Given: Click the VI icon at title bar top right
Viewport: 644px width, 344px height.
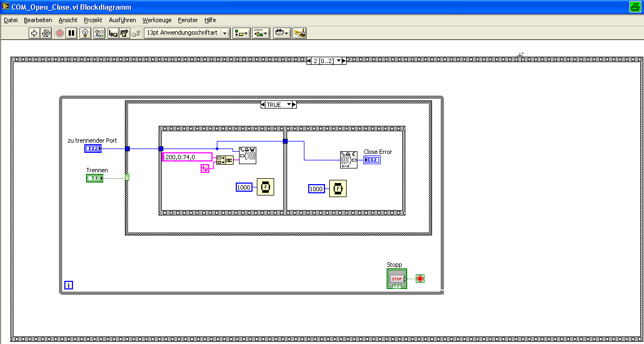Looking at the screenshot, I should click(635, 6).
